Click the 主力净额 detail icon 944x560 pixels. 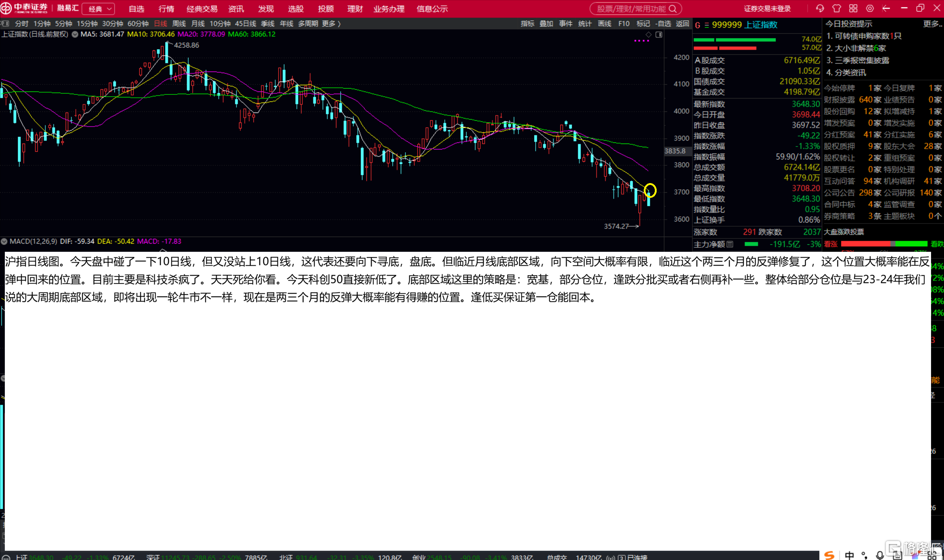(730, 244)
